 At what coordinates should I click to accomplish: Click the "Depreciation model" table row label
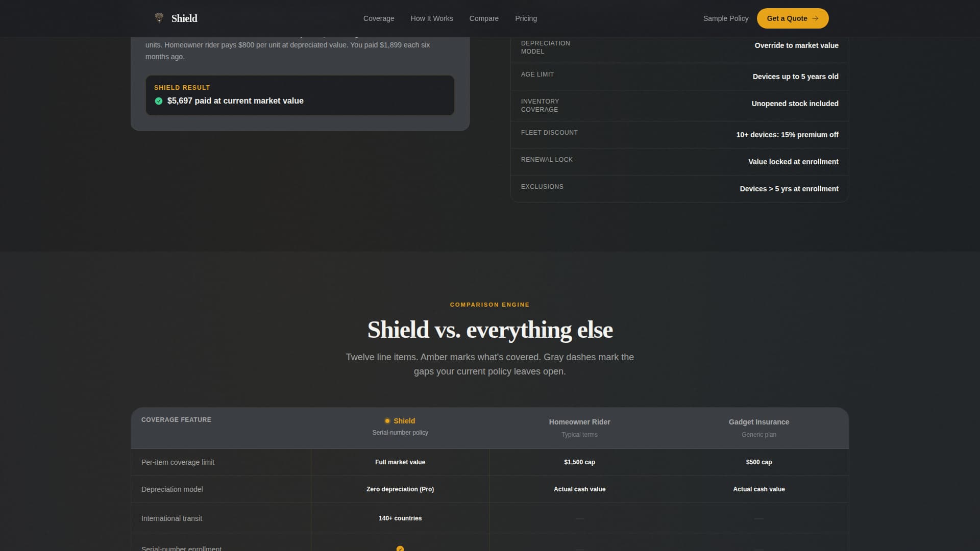point(172,489)
